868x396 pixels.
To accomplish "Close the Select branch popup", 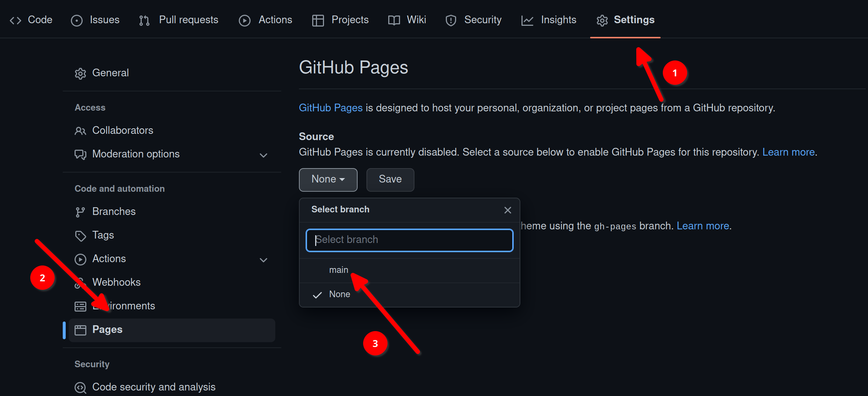I will coord(508,210).
